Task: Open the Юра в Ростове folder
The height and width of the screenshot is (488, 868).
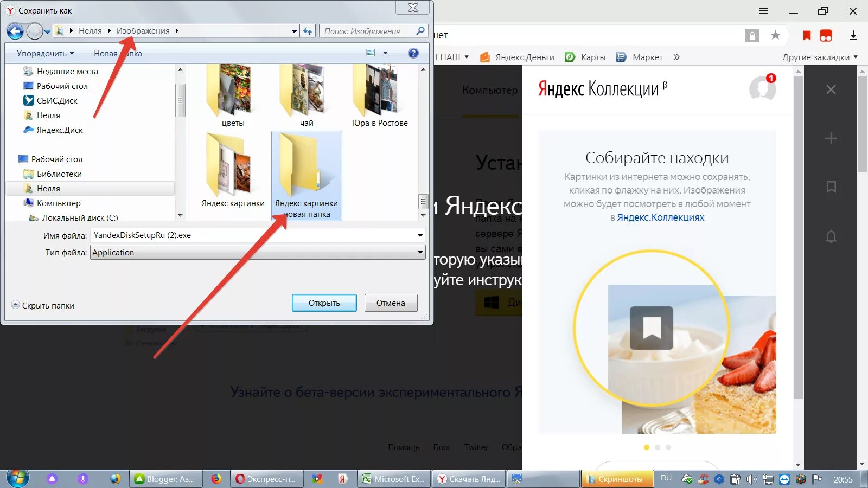Action: pyautogui.click(x=380, y=96)
